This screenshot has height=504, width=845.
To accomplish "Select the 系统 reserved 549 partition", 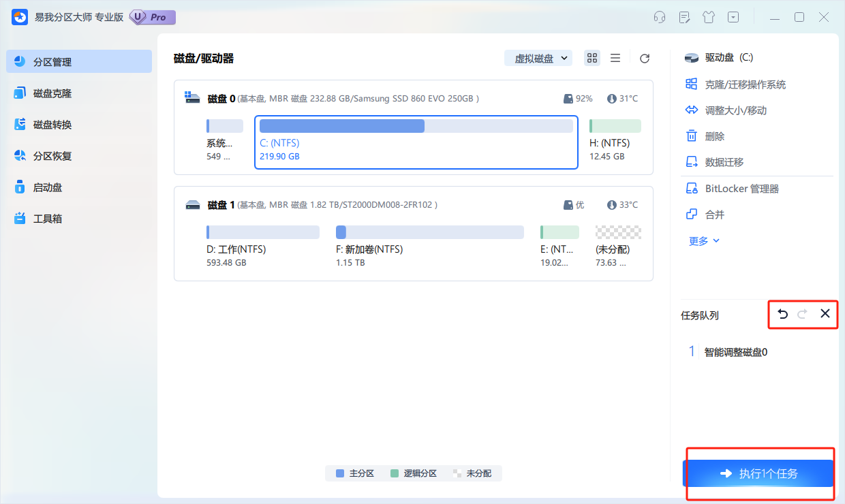I will pos(224,140).
